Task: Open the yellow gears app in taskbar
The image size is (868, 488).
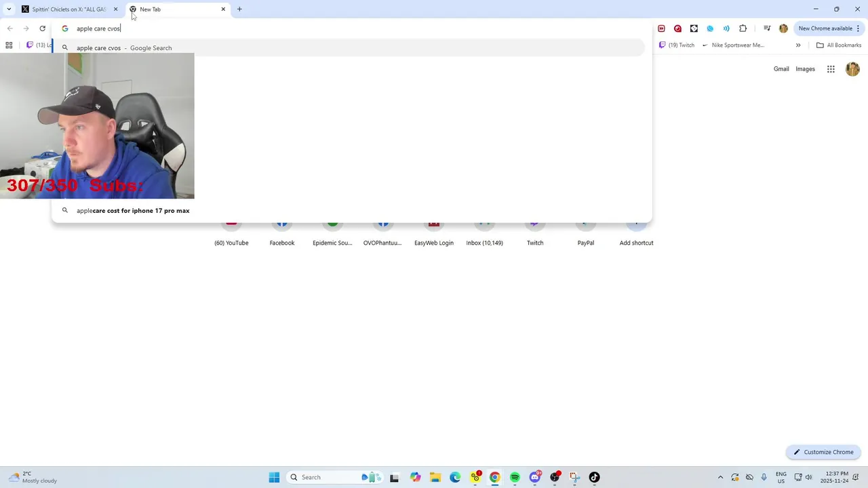Action: click(x=475, y=477)
